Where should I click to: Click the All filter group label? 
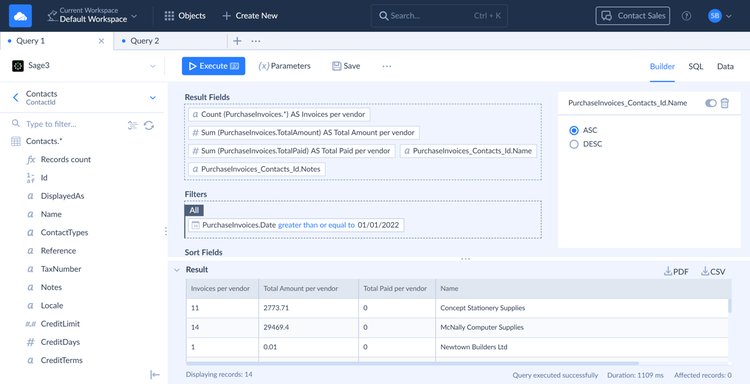194,210
